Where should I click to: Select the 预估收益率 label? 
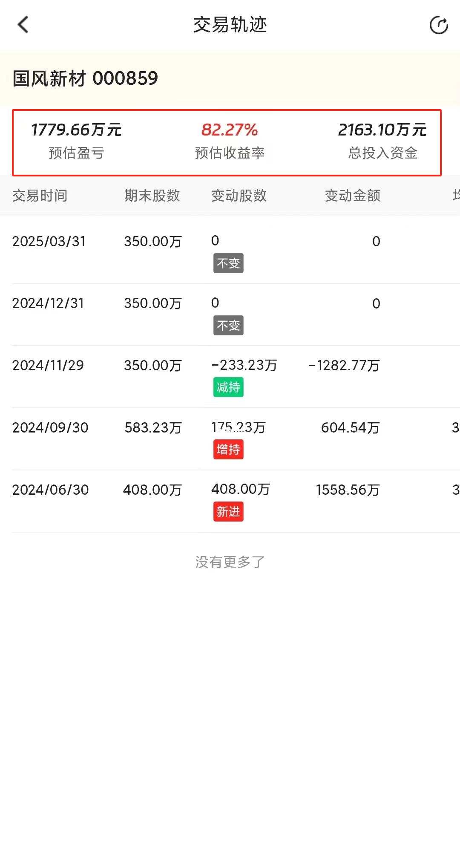(230, 153)
